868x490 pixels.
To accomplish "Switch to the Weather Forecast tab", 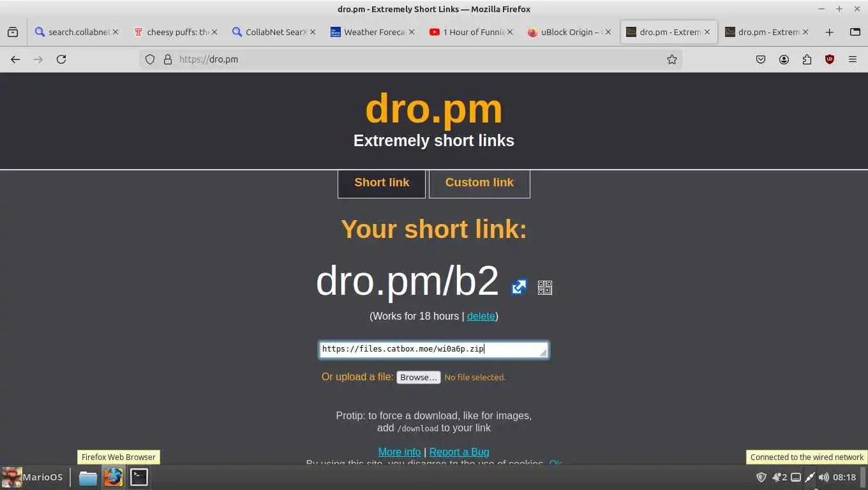I will click(372, 32).
